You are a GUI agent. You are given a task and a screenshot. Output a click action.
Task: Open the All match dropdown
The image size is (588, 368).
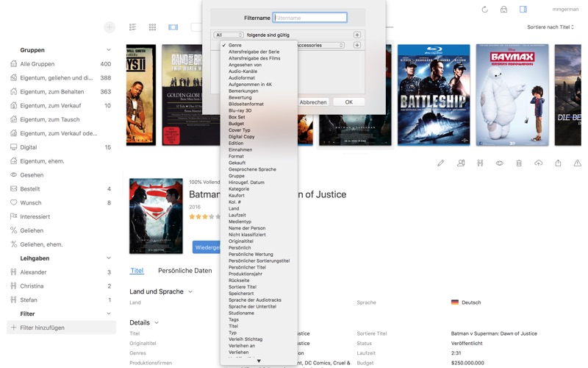pos(229,35)
